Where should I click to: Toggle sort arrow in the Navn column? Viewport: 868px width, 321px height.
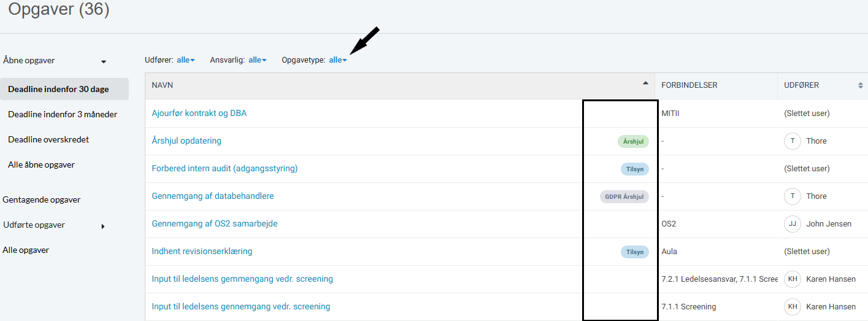click(645, 83)
